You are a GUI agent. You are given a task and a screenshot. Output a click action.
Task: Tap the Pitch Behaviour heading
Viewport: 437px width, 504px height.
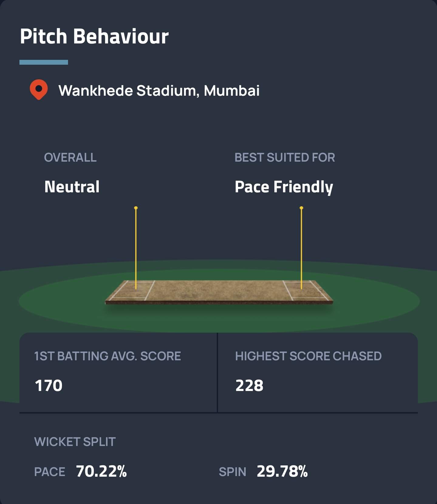(x=94, y=36)
